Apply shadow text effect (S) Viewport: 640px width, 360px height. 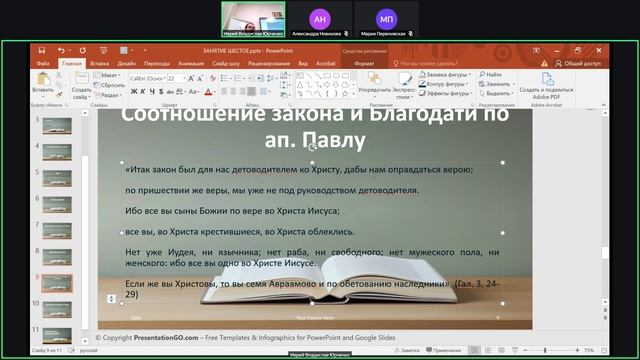pyautogui.click(x=161, y=91)
